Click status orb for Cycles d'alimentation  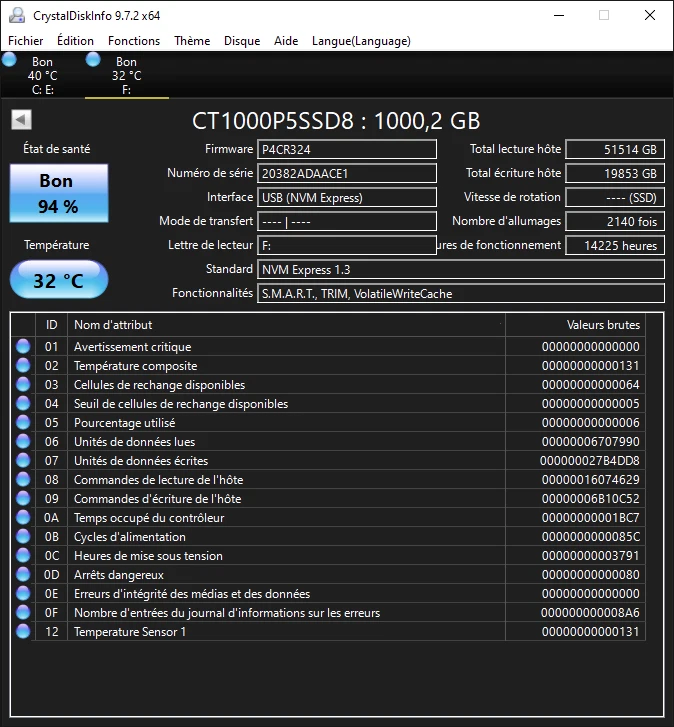23,536
